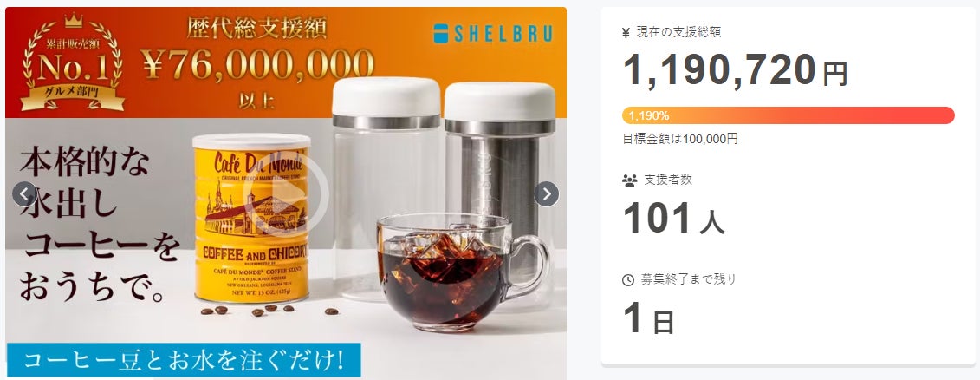Go to the previous carousel slide

[24, 194]
